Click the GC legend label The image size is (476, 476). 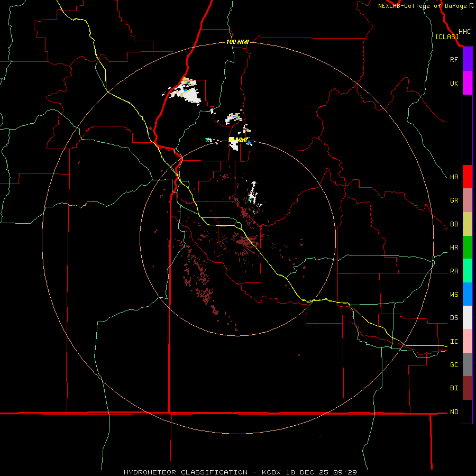(454, 365)
